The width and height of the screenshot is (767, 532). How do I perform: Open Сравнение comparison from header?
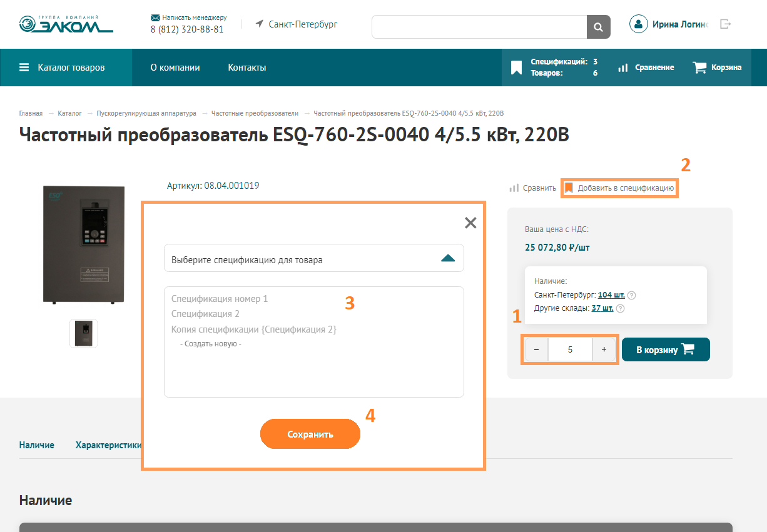pyautogui.click(x=646, y=68)
